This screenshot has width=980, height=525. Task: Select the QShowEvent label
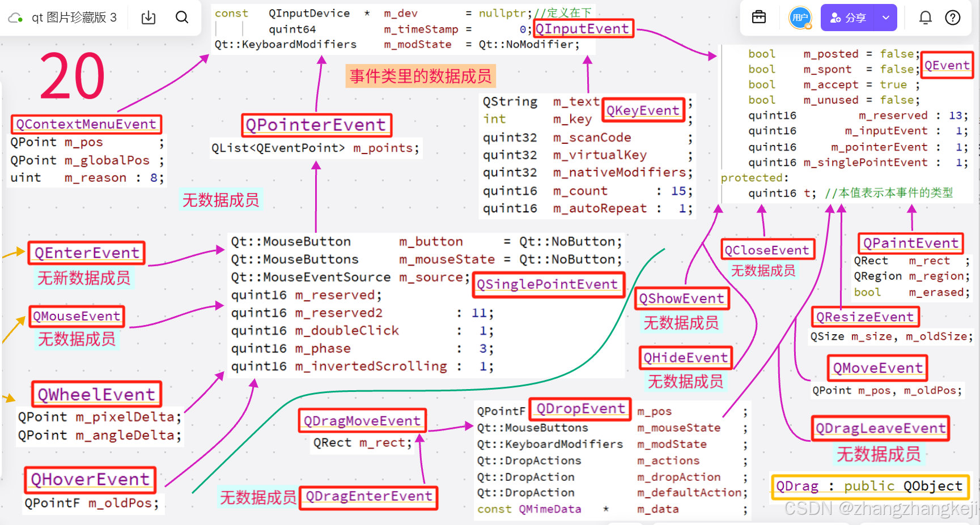point(681,298)
